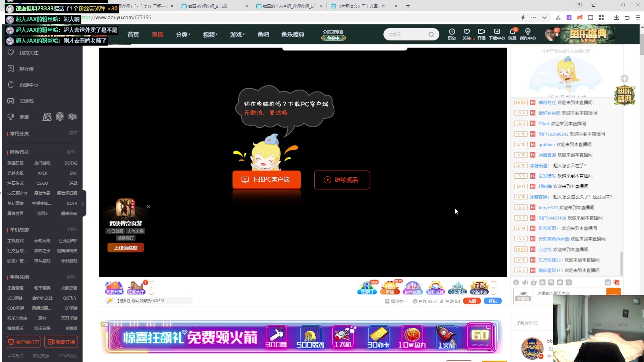
Task: Open the 历史 history icon in header
Action: (x=452, y=34)
